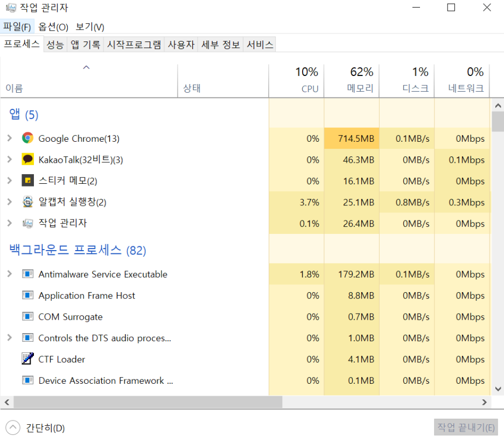
Task: Click the Controls the DTS audio icon
Action: click(27, 338)
